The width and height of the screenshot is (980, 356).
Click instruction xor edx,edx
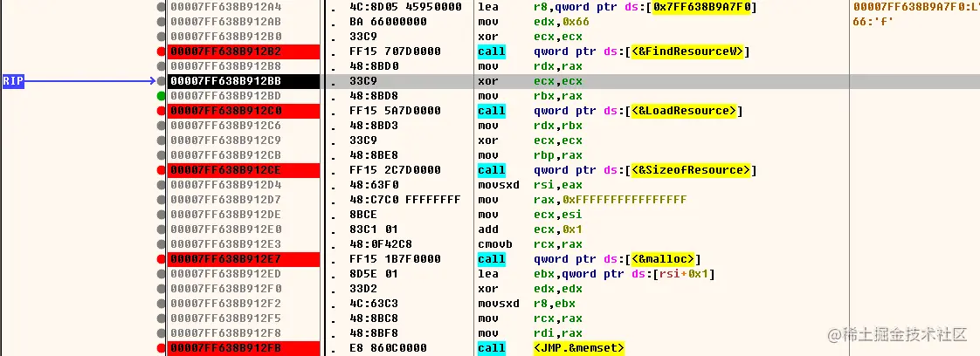pos(529,289)
